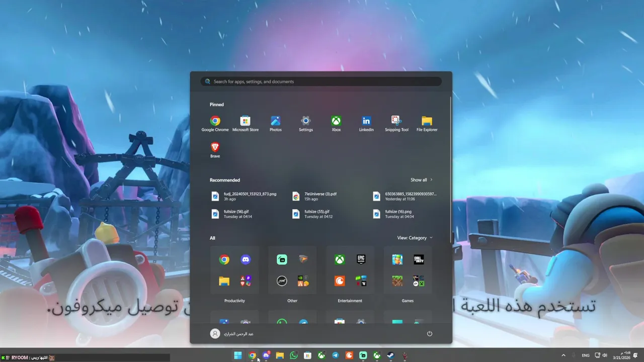Open Google Chrome from Pinned apps
The width and height of the screenshot is (644, 362).
click(215, 123)
